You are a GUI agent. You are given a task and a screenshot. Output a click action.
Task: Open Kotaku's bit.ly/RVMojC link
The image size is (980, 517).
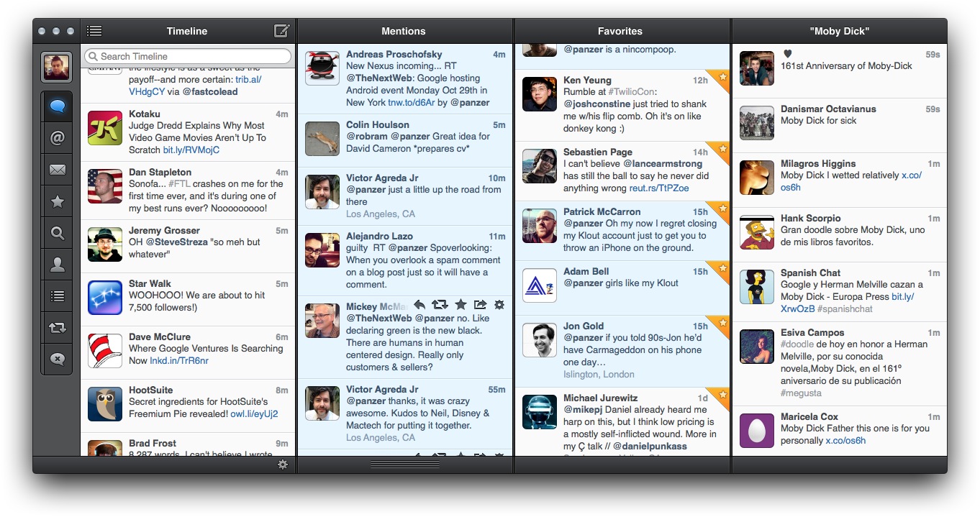(x=191, y=150)
